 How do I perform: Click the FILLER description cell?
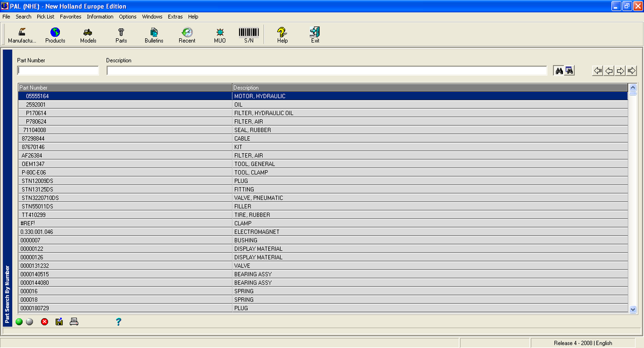[430, 207]
